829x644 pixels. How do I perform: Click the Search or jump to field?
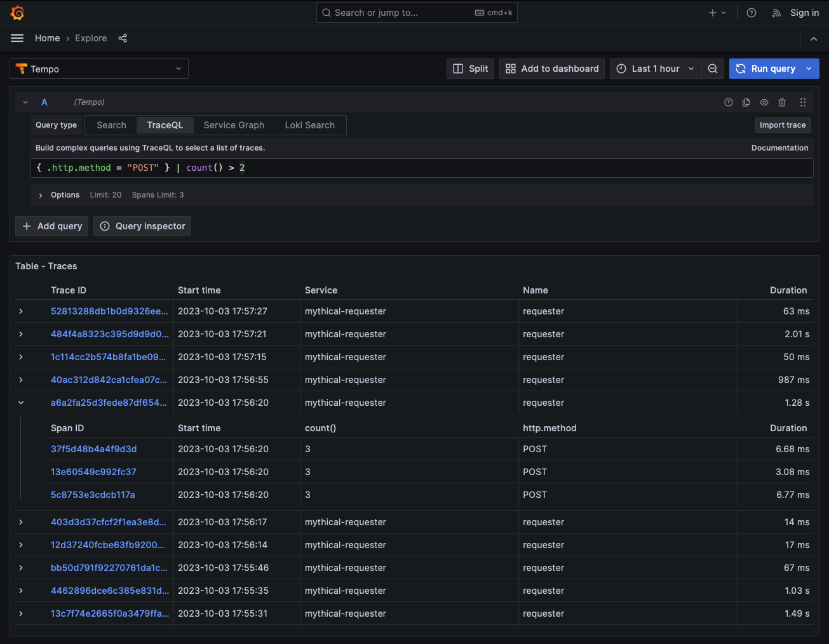coord(417,12)
